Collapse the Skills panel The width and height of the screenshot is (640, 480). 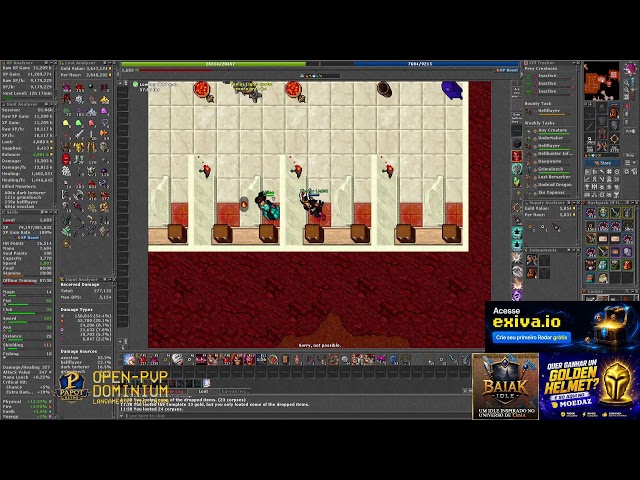(x=51, y=213)
